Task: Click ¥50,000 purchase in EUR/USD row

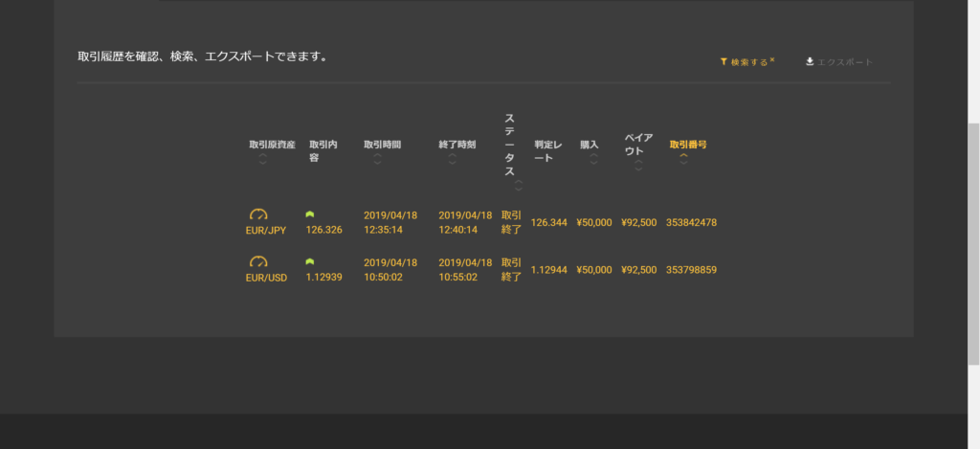Action: click(593, 270)
